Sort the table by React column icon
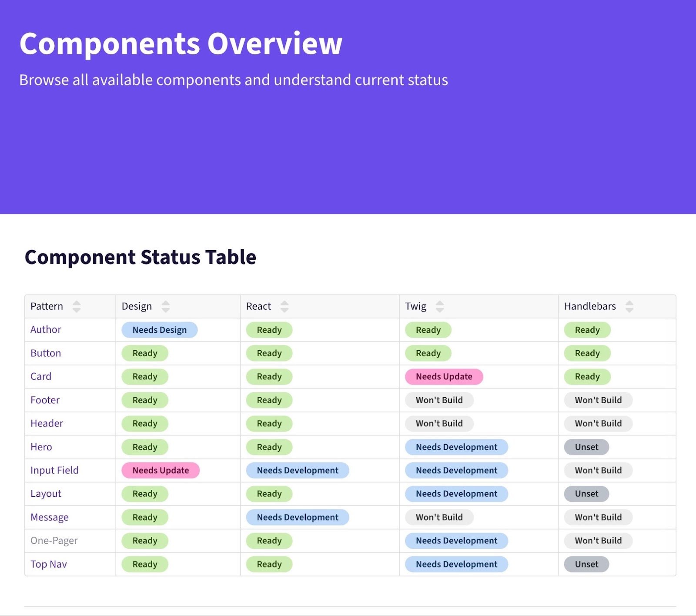 click(284, 307)
